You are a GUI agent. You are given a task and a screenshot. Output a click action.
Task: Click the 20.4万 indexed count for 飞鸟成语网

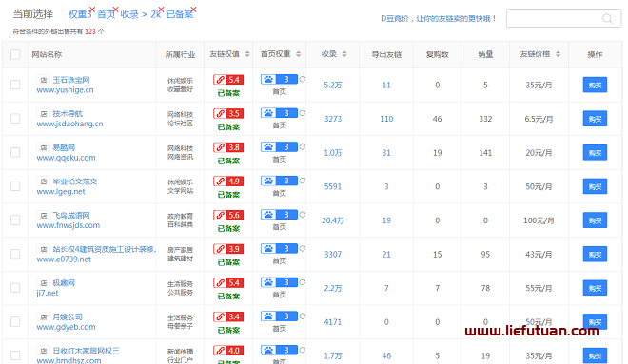[x=333, y=220]
